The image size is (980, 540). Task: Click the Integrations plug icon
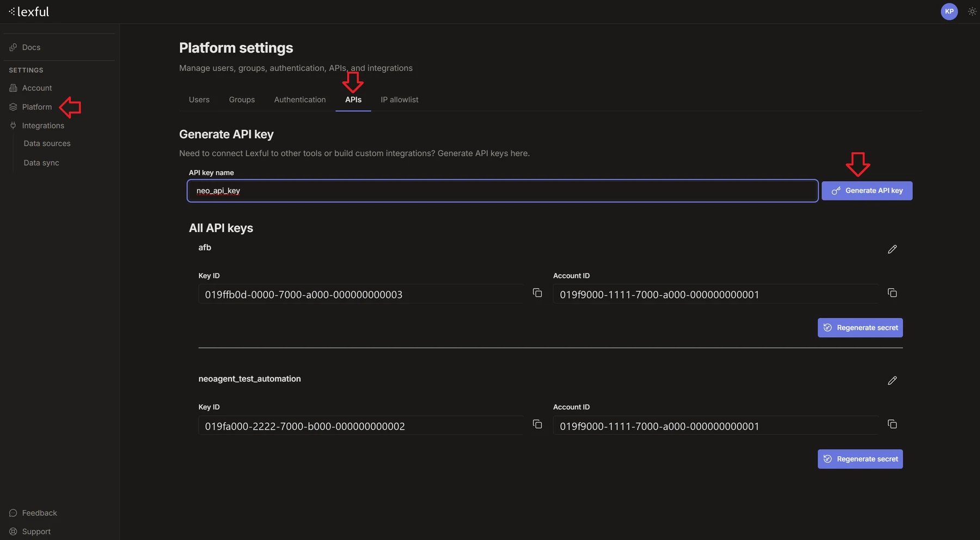pyautogui.click(x=13, y=125)
